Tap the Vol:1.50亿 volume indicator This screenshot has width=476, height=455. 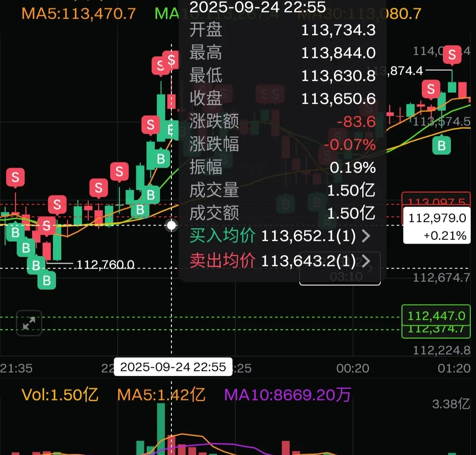(x=60, y=395)
